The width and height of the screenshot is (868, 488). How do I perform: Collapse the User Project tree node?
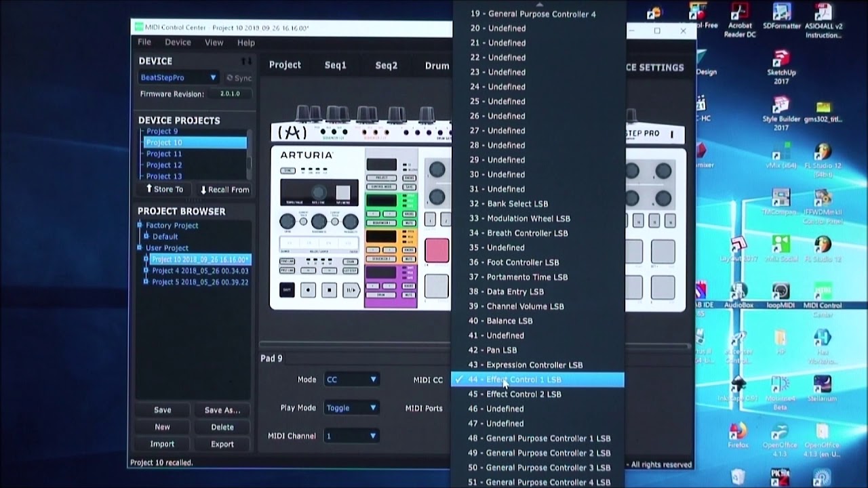click(x=140, y=248)
